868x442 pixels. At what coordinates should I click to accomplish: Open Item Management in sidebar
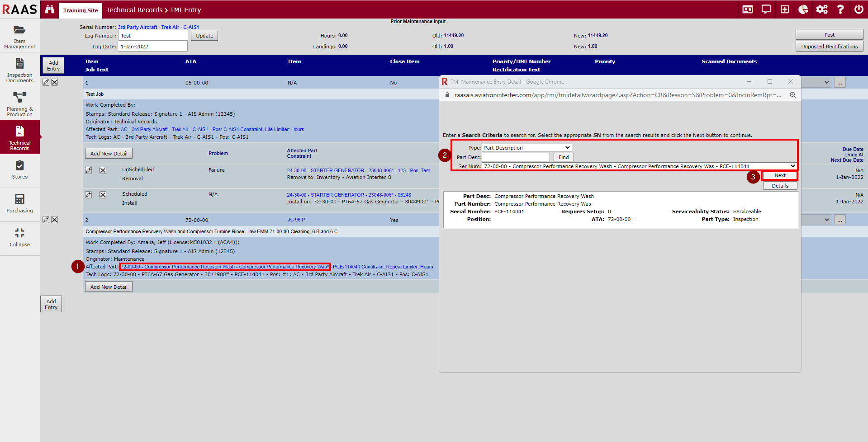point(19,36)
